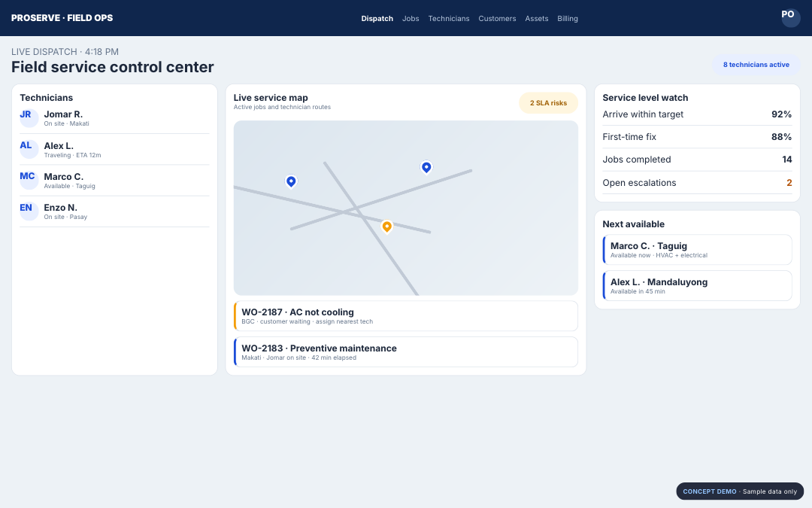Click the 88% first-time fix value
The image size is (812, 508).
781,137
